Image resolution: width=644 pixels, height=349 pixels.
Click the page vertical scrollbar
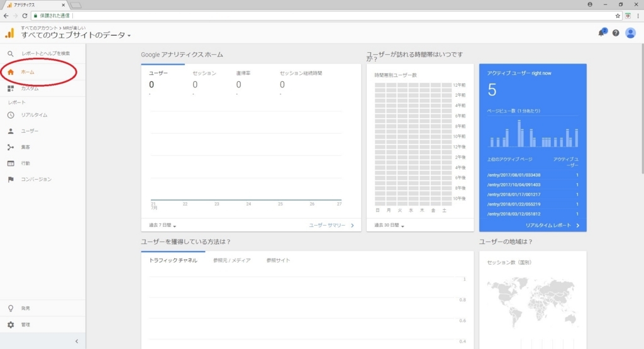tap(642, 109)
